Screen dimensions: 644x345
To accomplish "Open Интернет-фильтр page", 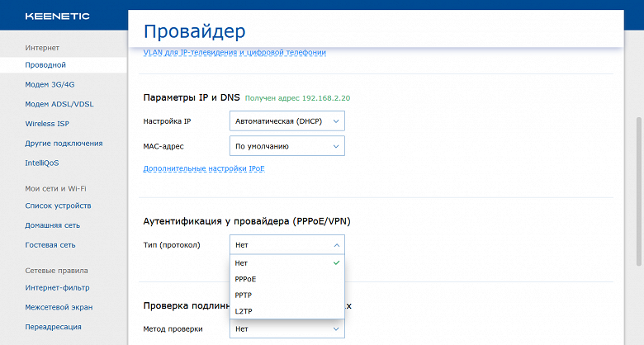I will (57, 288).
